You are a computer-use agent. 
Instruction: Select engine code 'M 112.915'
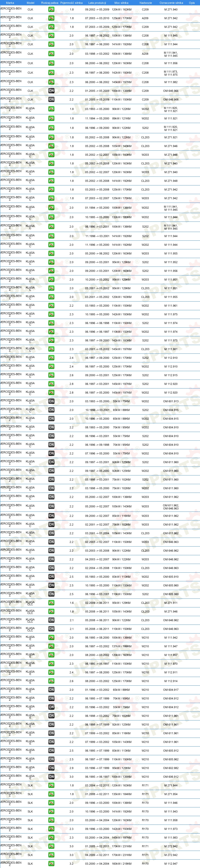click(171, 375)
